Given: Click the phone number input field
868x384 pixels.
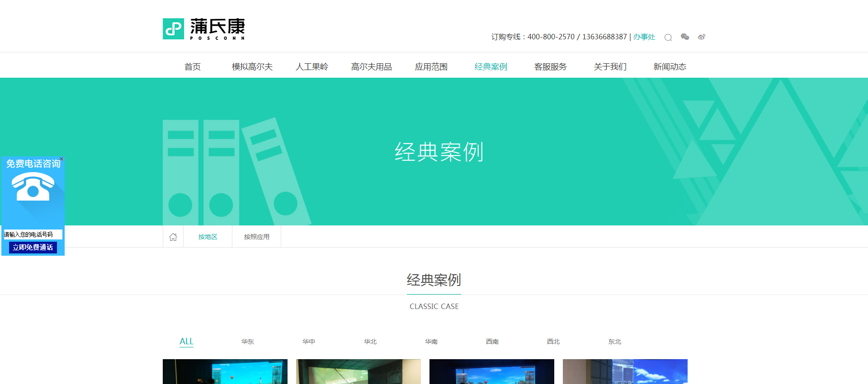Looking at the screenshot, I should pos(33,234).
